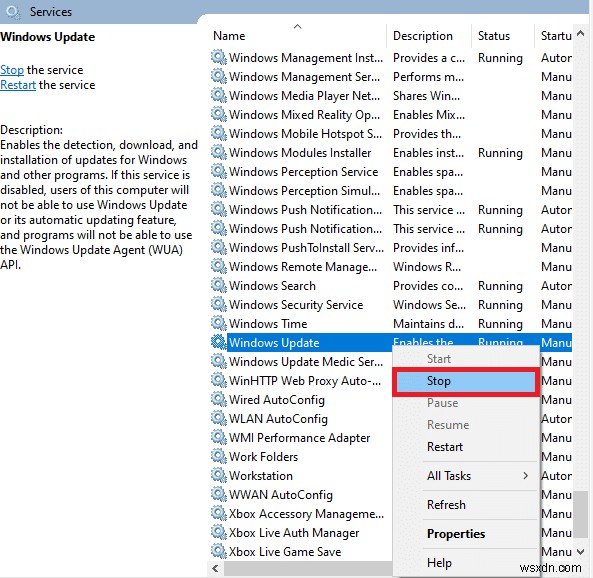Image resolution: width=593 pixels, height=578 pixels.
Task: Click the gear icon beside Windows Remote Manage...
Action: [x=219, y=266]
